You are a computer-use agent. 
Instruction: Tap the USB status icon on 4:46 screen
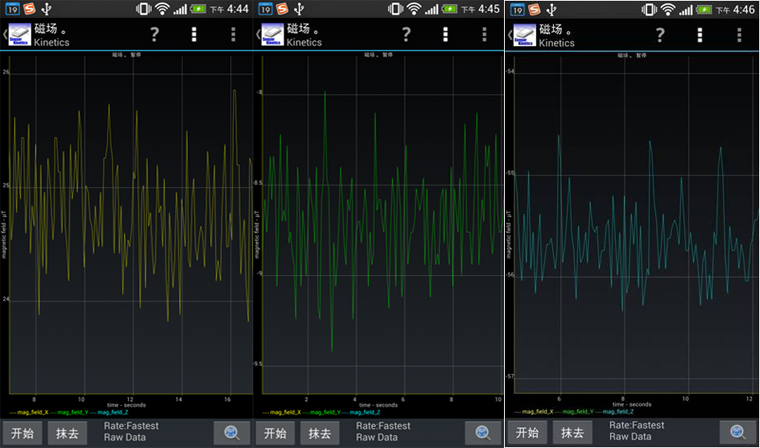tap(552, 9)
